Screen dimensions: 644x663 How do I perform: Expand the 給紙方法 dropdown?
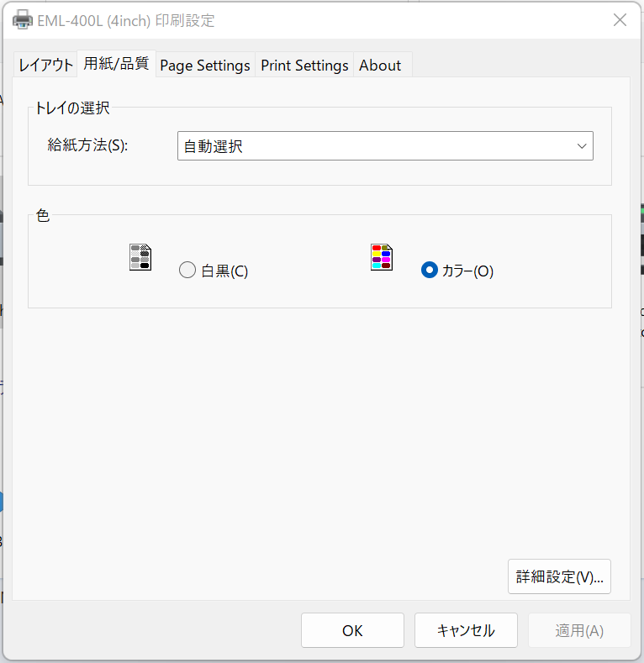click(x=385, y=146)
